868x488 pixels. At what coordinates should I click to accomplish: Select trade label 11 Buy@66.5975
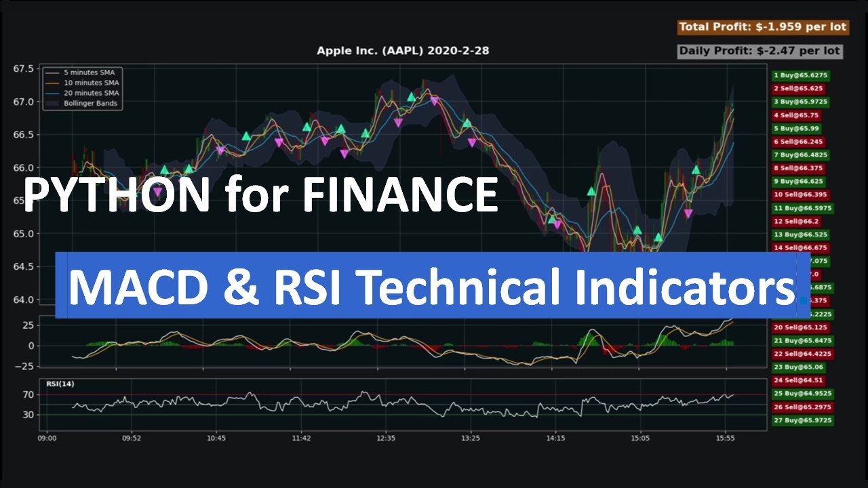click(803, 208)
